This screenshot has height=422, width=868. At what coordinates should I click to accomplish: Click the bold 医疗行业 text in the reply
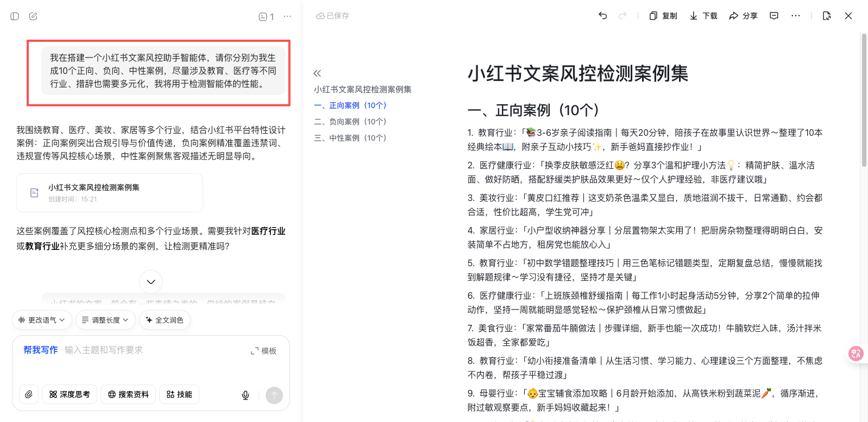click(268, 231)
